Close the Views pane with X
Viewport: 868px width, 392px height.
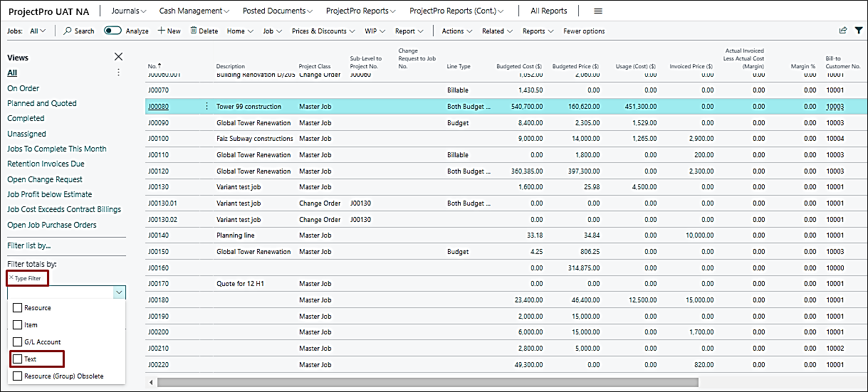click(119, 57)
